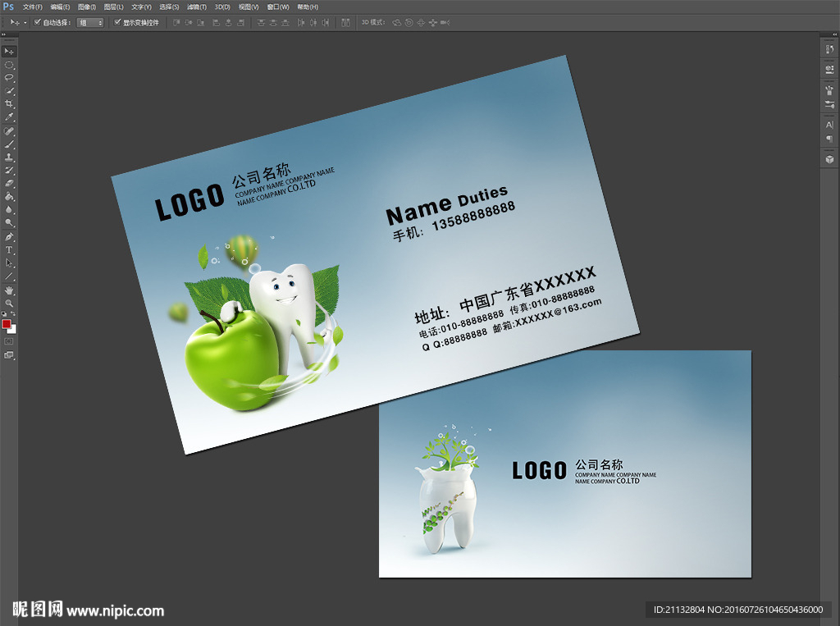Image resolution: width=840 pixels, height=626 pixels.
Task: Select the Horizontal Type tool
Action: click(9, 250)
